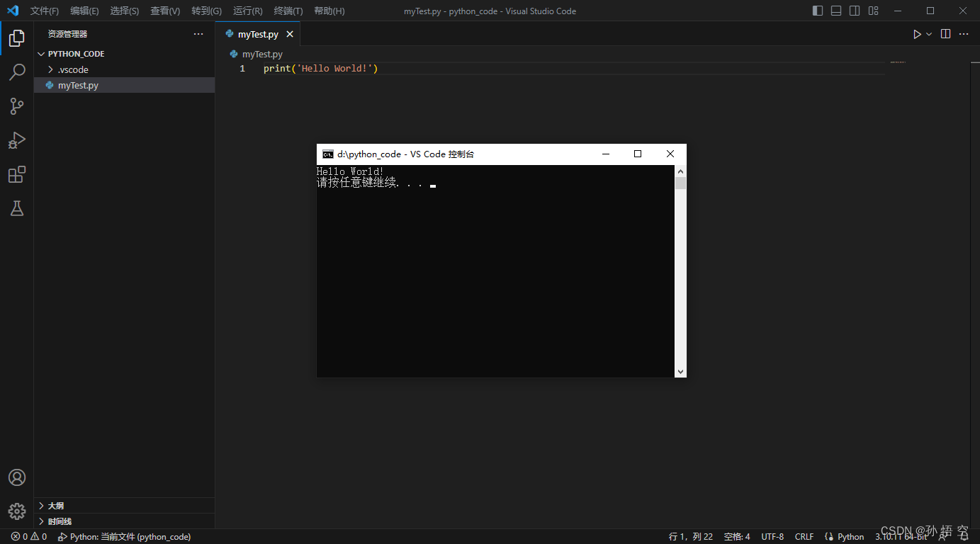
Task: Open the 查看(V) menu
Action: [165, 11]
